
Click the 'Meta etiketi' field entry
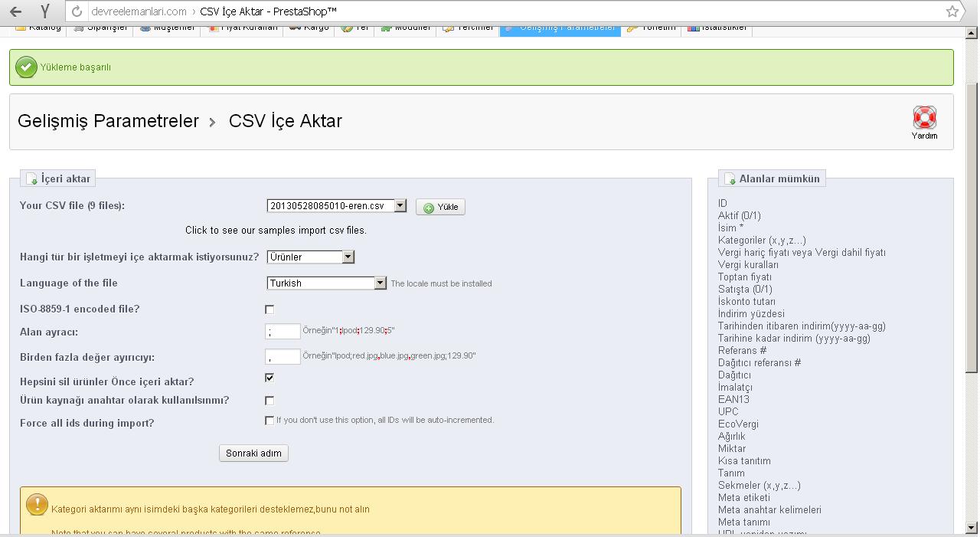744,498
